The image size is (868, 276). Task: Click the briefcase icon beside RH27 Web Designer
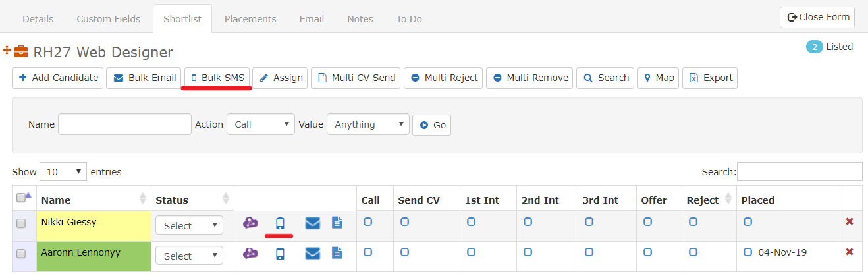point(21,51)
